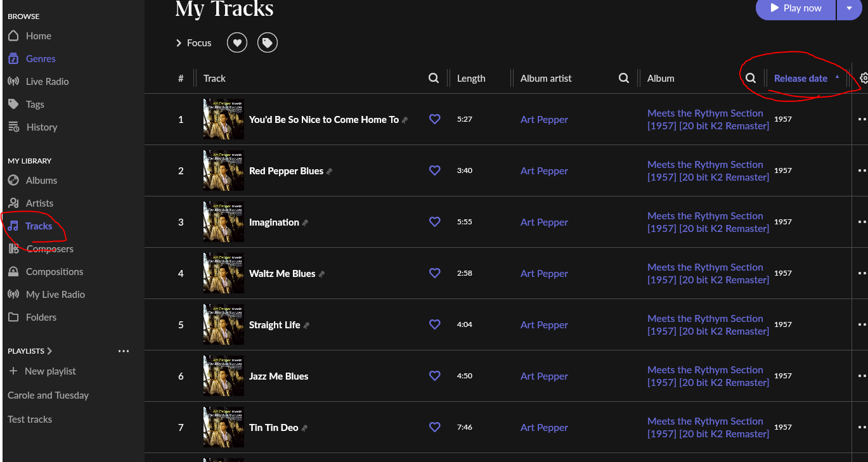Open the three-dot menu beside Playlists
Image resolution: width=868 pixels, height=462 pixels.
click(124, 351)
